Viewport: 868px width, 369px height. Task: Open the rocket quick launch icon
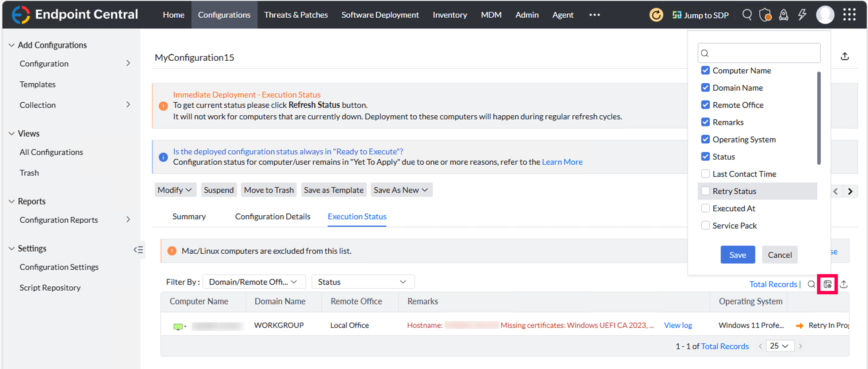(783, 15)
